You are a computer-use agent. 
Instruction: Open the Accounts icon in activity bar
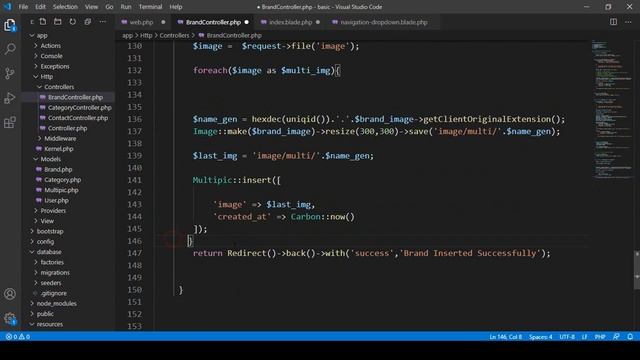(10, 294)
